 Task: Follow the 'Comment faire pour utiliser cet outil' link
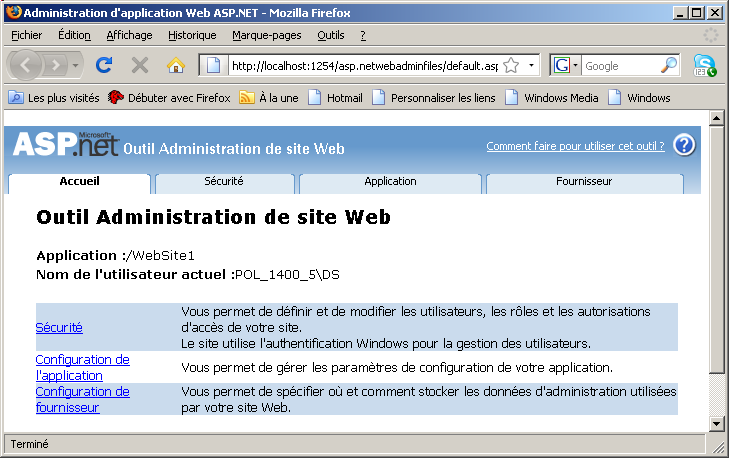coord(575,146)
